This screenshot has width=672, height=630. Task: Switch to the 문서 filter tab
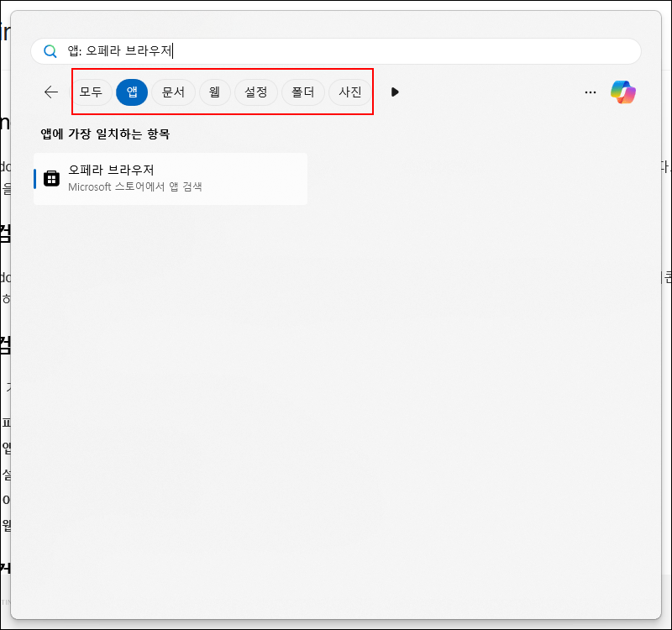click(x=173, y=92)
